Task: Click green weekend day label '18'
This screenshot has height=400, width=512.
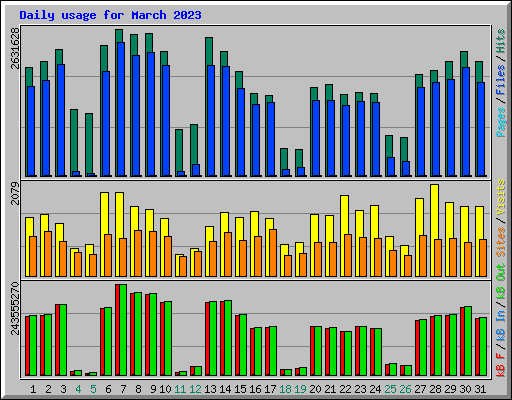Action: click(x=285, y=389)
